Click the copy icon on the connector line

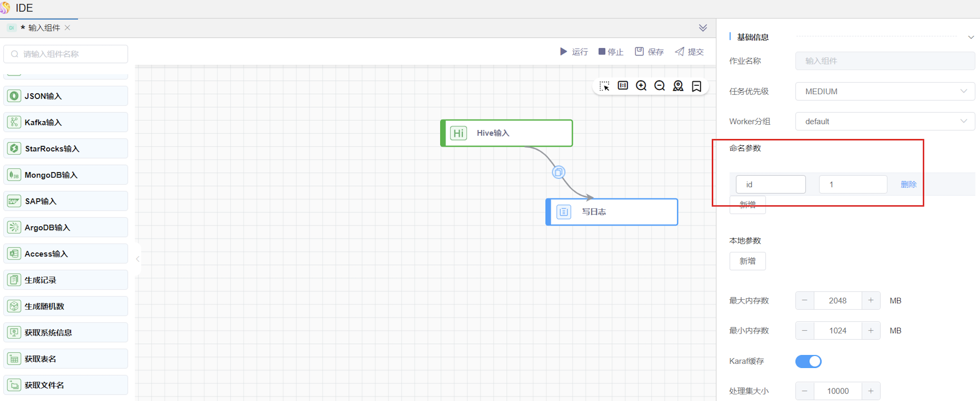558,172
